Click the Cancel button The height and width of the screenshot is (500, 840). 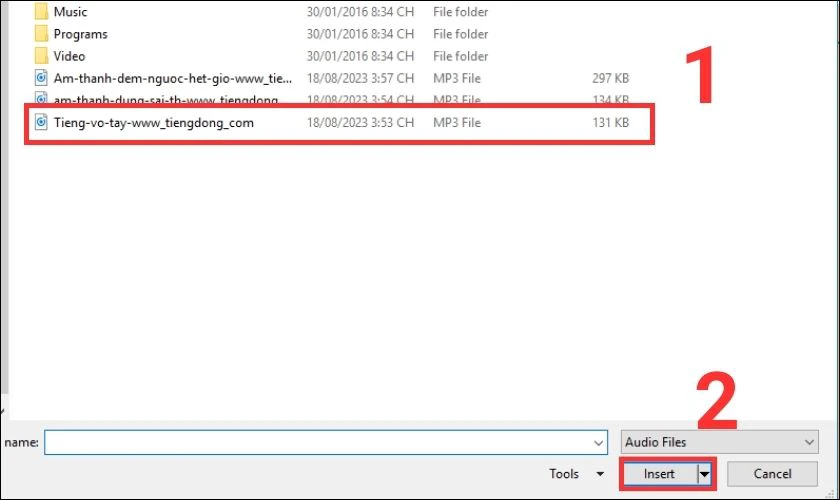click(x=772, y=474)
